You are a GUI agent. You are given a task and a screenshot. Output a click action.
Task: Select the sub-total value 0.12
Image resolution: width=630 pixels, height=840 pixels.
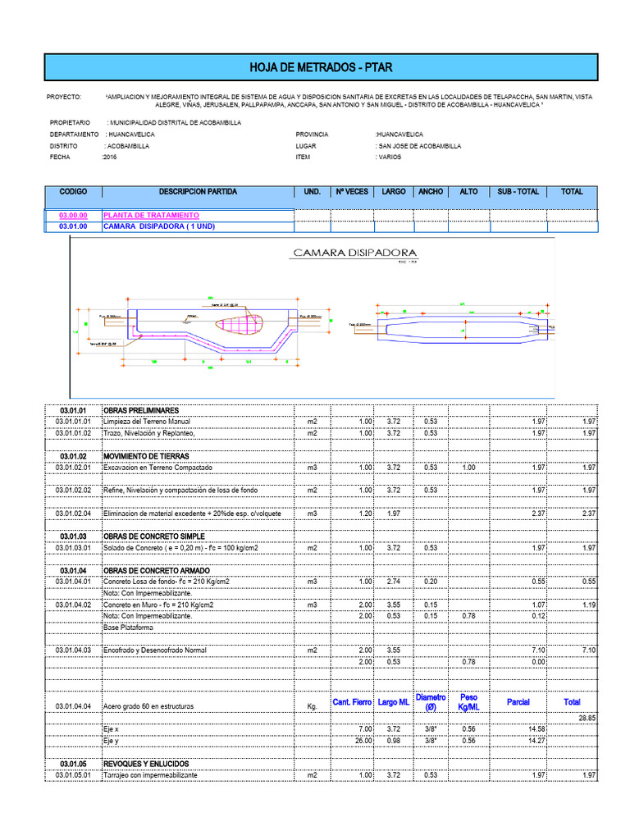tap(539, 616)
